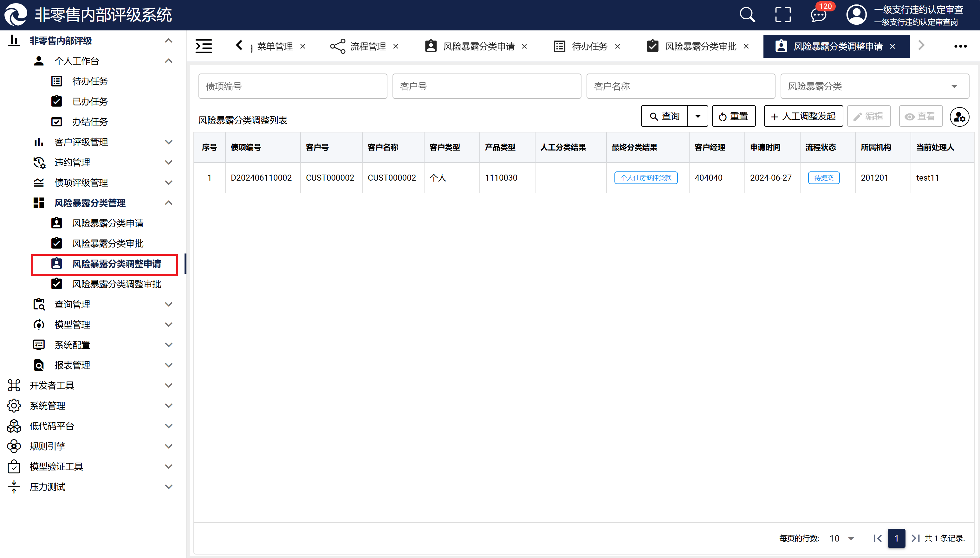
Task: Click the 重置 button
Action: click(733, 116)
